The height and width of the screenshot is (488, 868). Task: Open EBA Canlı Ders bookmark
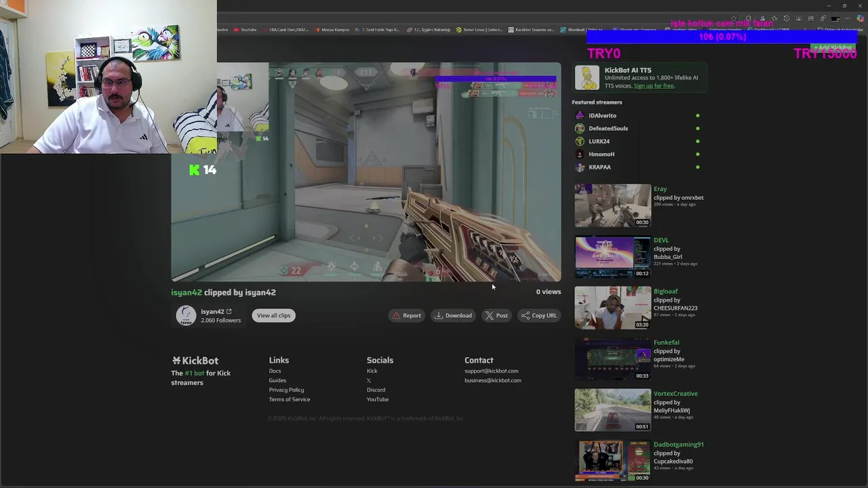coord(285,30)
